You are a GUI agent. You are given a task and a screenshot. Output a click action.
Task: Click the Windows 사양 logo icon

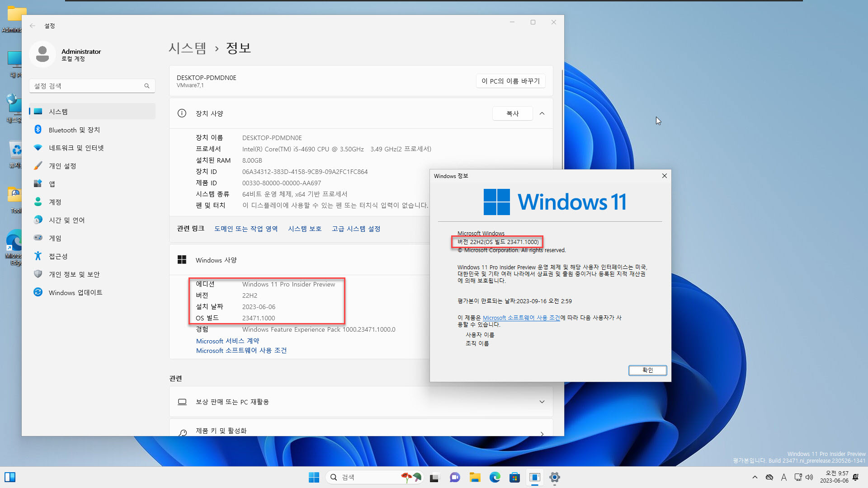182,260
